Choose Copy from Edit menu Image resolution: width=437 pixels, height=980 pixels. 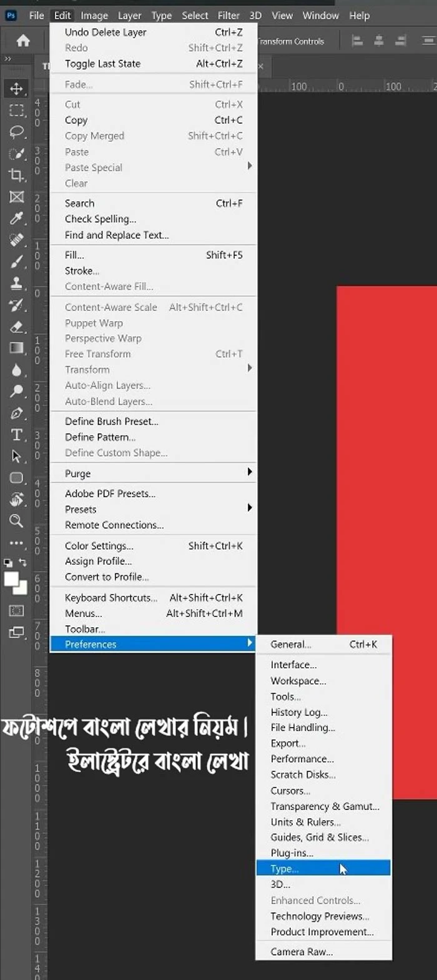tap(154, 120)
